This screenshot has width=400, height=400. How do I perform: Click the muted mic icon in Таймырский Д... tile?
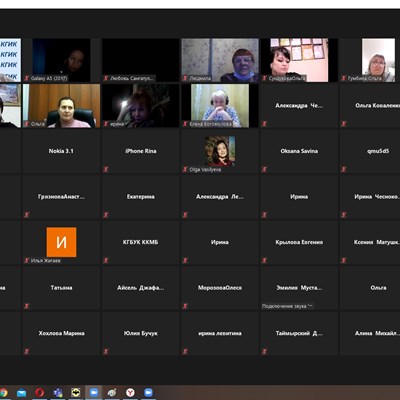tap(264, 351)
